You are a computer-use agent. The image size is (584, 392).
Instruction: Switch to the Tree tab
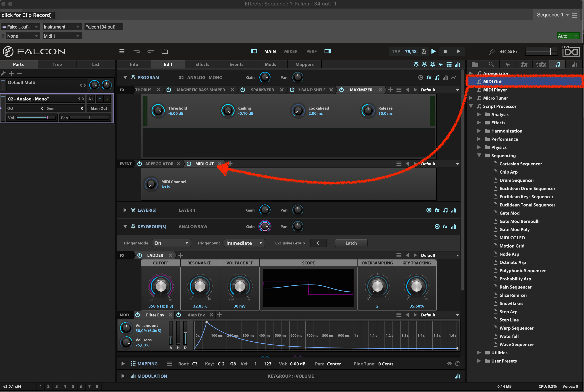pyautogui.click(x=57, y=65)
